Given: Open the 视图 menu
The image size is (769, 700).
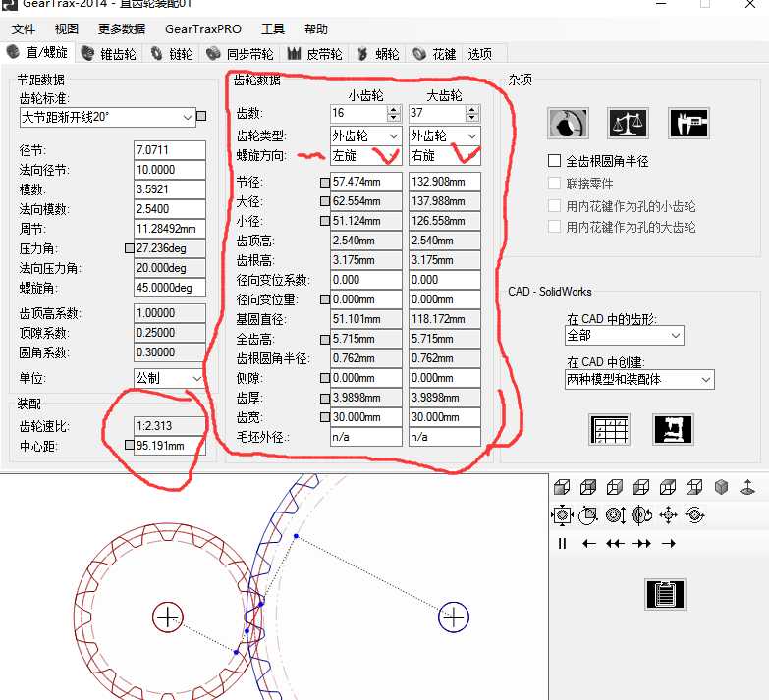Looking at the screenshot, I should pyautogui.click(x=67, y=28).
